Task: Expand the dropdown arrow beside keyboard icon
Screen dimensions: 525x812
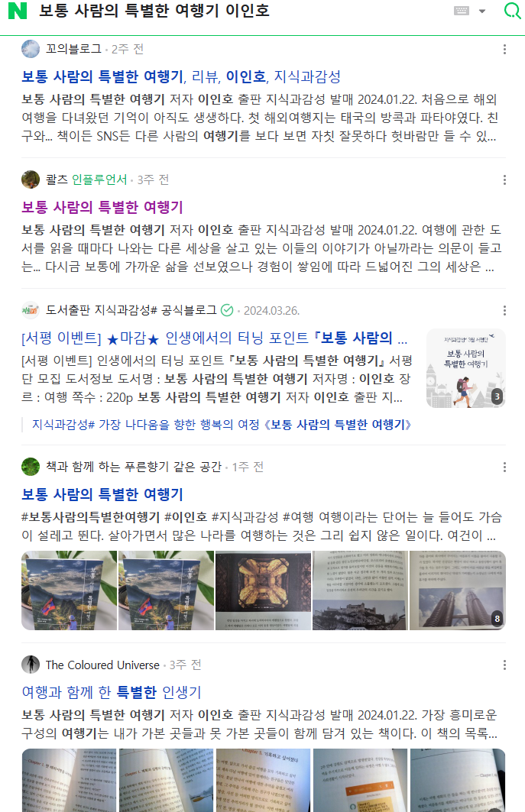Action: pos(482,11)
